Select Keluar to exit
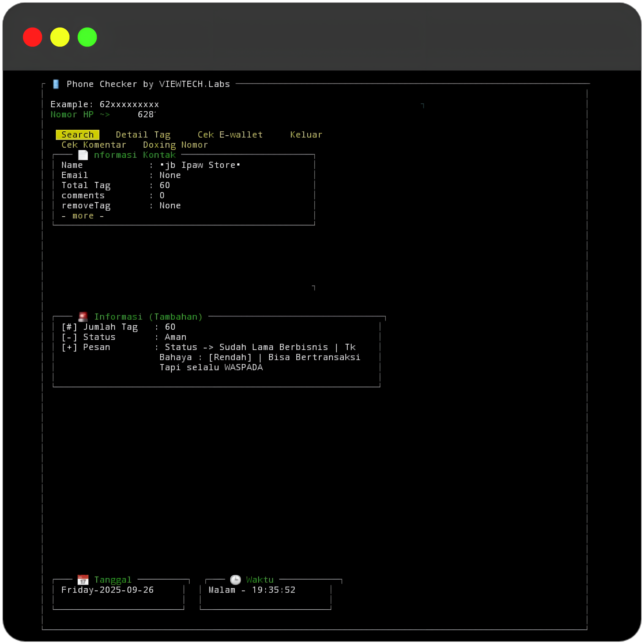This screenshot has height=644, width=644. (306, 135)
